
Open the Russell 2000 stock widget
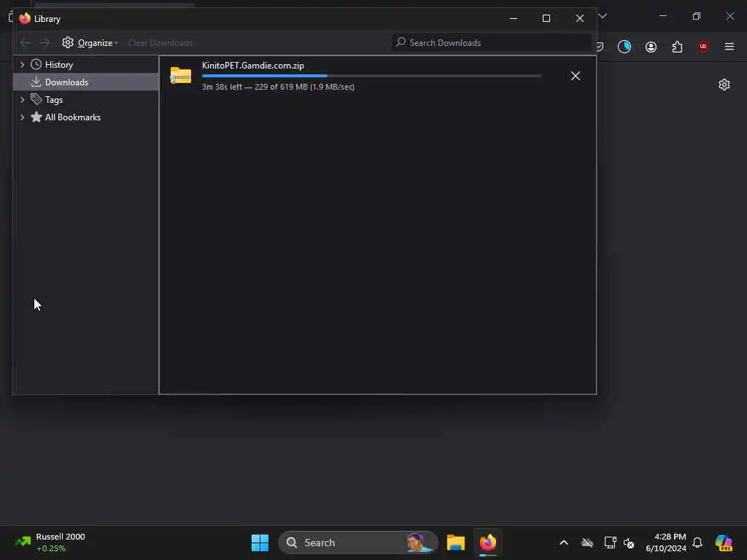click(50, 542)
